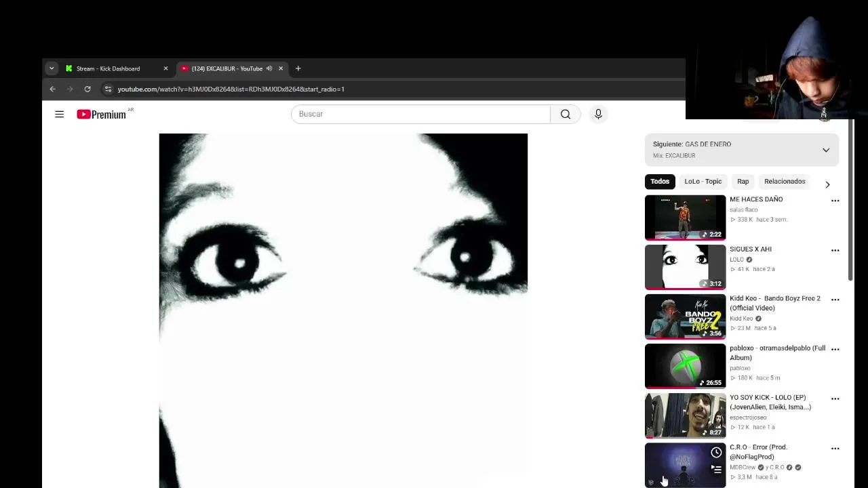
Task: Open ME HACES DAÑO thumbnail
Action: 685,218
